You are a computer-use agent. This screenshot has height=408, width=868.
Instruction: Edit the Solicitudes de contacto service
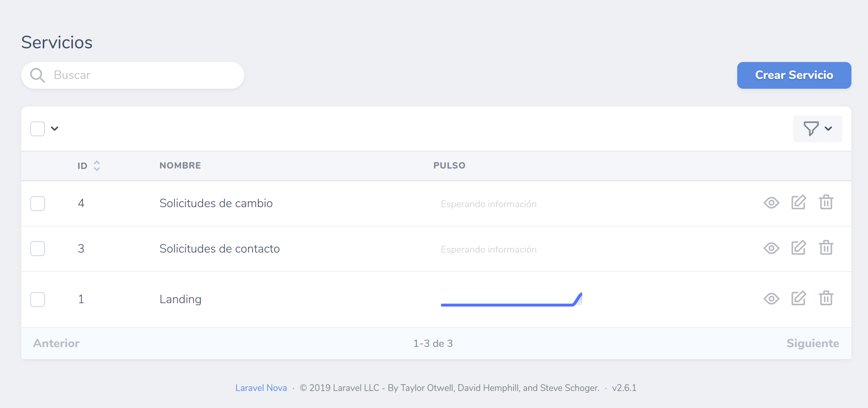point(798,248)
